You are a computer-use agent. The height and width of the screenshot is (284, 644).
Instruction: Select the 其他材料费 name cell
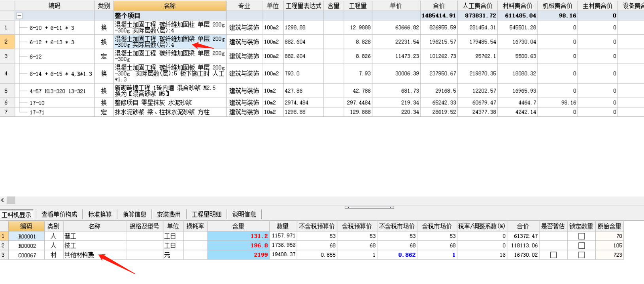click(x=94, y=255)
